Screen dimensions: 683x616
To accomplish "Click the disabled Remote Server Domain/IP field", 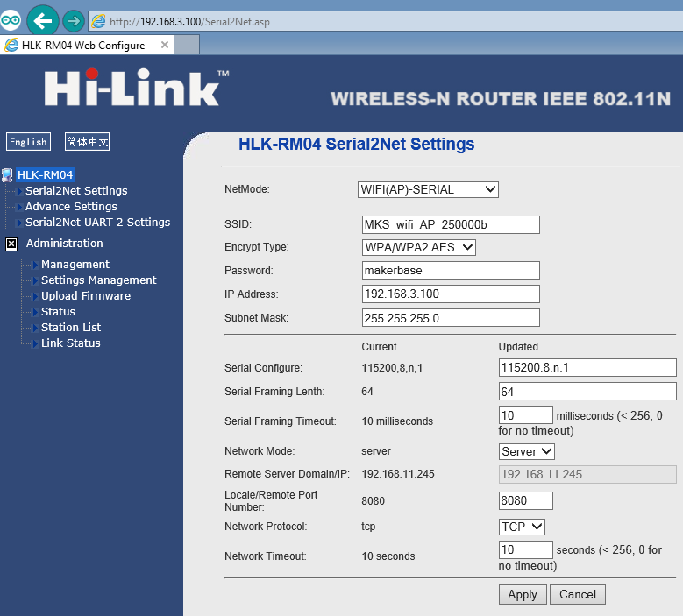I will pos(587,474).
